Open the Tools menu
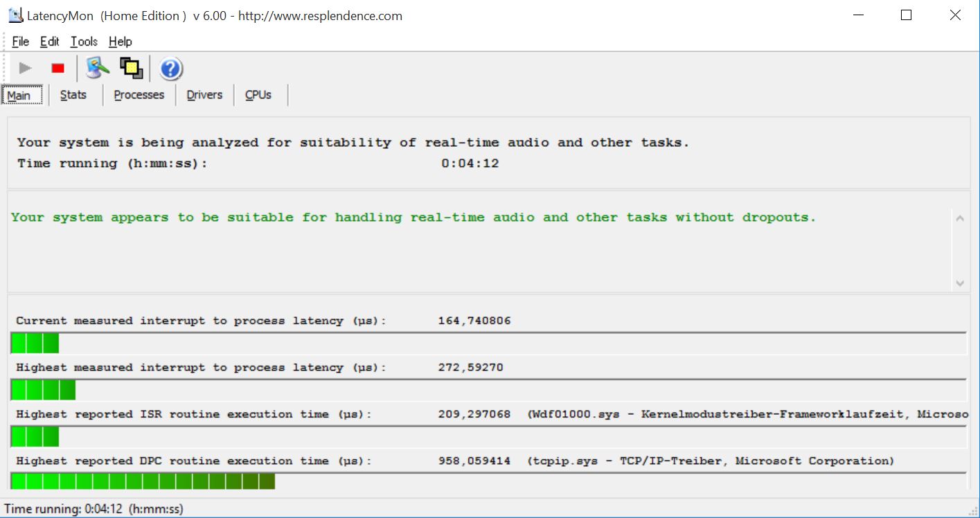This screenshot has height=518, width=980. 84,42
